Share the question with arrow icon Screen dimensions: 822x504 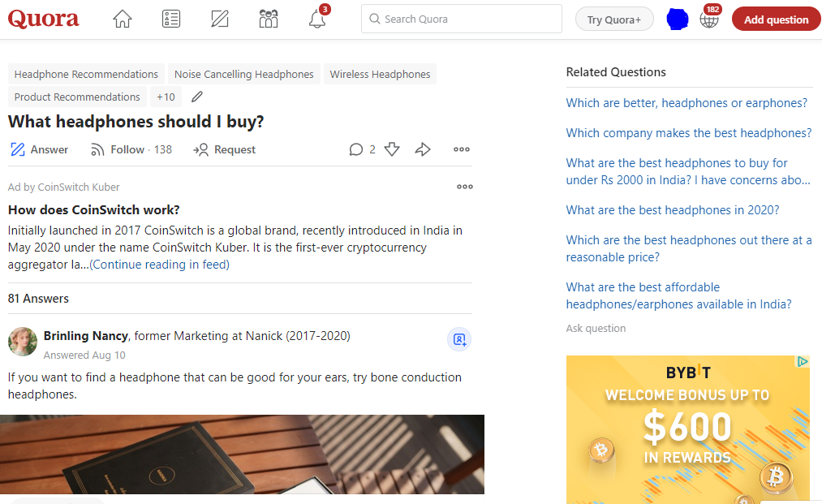click(x=423, y=149)
